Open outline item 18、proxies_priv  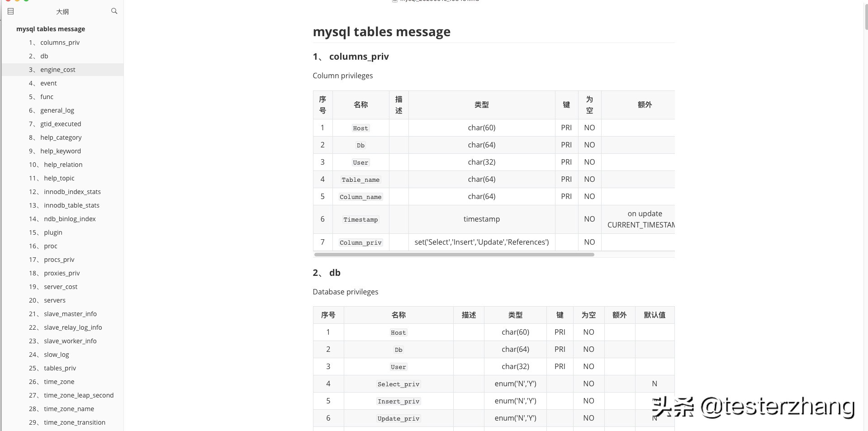click(54, 273)
